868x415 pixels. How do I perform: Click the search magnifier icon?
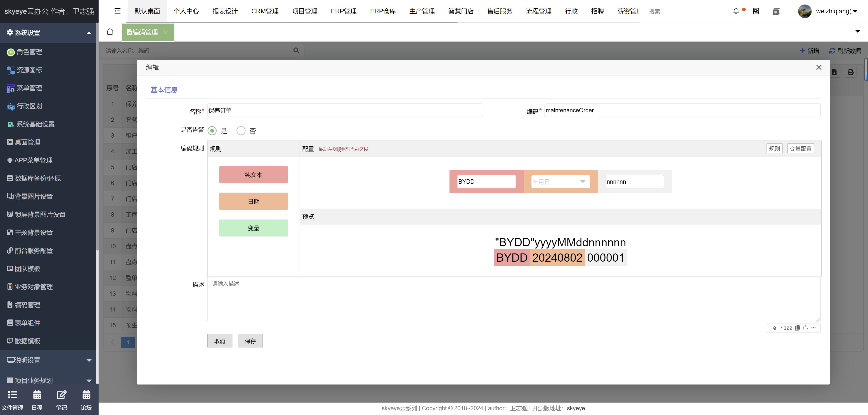click(x=296, y=50)
